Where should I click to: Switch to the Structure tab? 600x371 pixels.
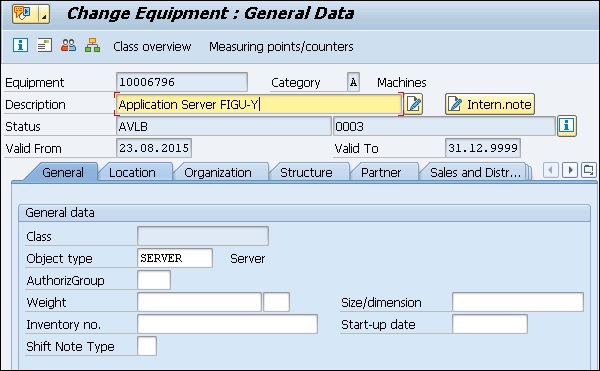coord(306,172)
